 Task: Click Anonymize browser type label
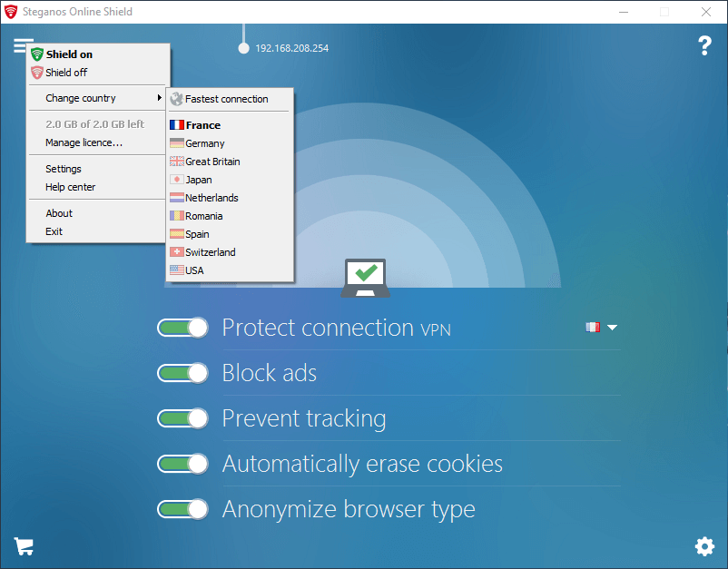click(x=349, y=510)
